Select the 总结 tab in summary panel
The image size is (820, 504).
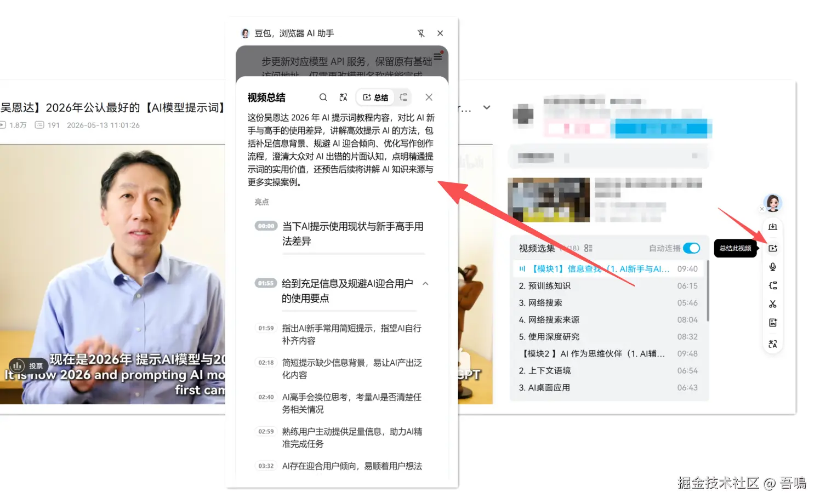click(375, 97)
